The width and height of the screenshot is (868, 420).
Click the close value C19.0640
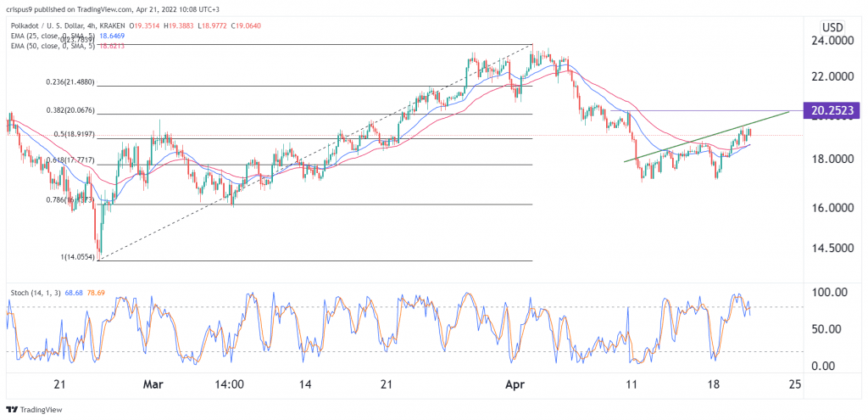coord(245,25)
